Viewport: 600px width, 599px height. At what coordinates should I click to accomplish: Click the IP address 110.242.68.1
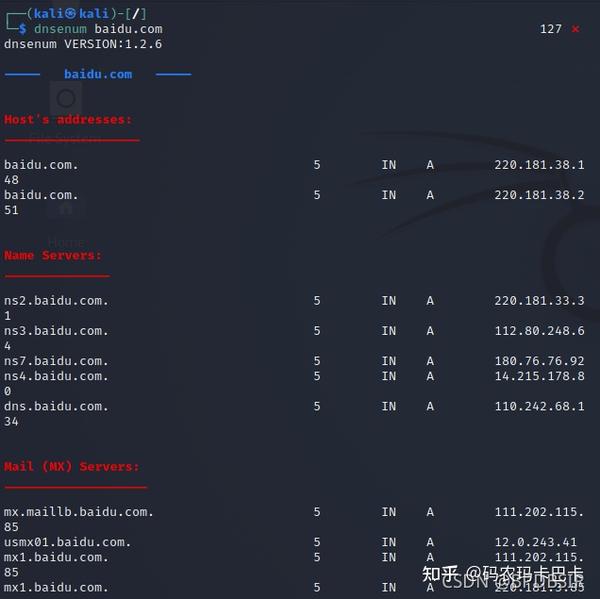[539, 406]
